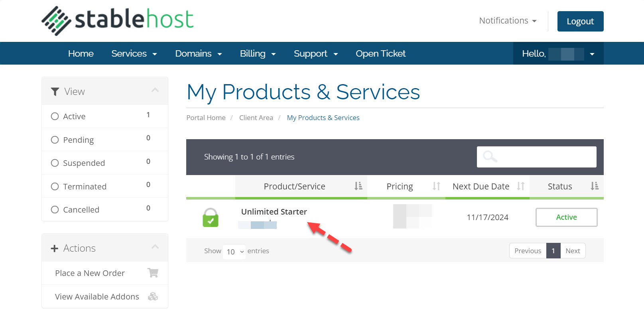Viewport: 644px width, 325px height.
Task: Click the Active status button
Action: [x=566, y=217]
